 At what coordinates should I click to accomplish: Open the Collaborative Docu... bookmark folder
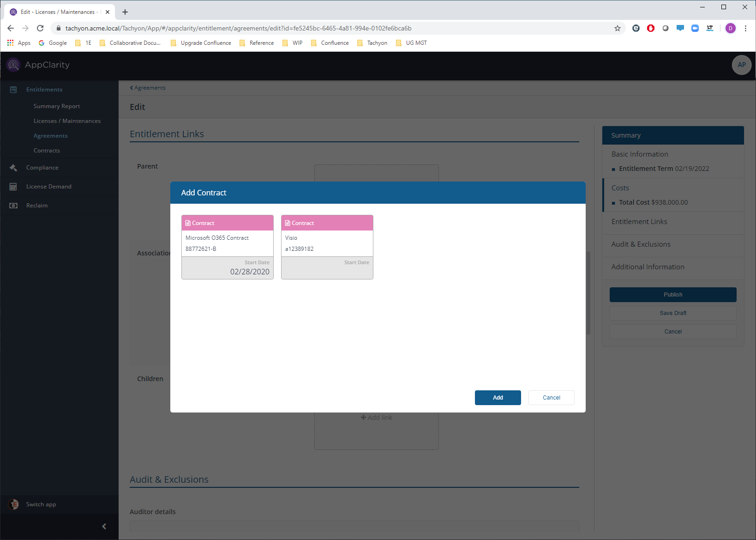[130, 43]
